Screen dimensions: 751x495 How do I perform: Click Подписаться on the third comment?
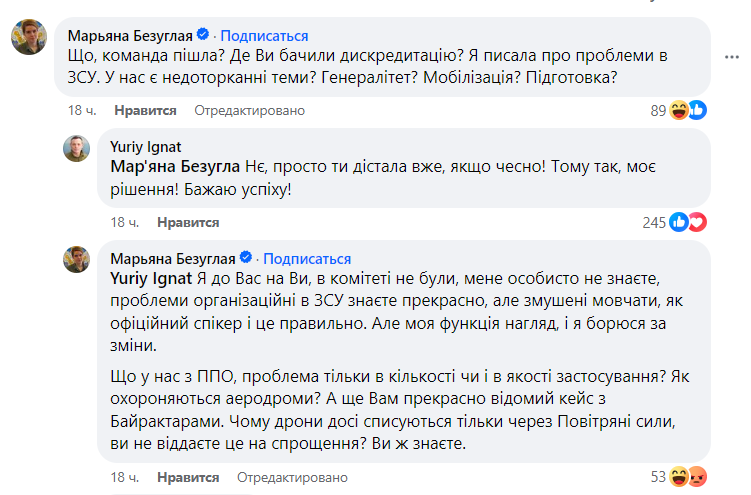[307, 259]
